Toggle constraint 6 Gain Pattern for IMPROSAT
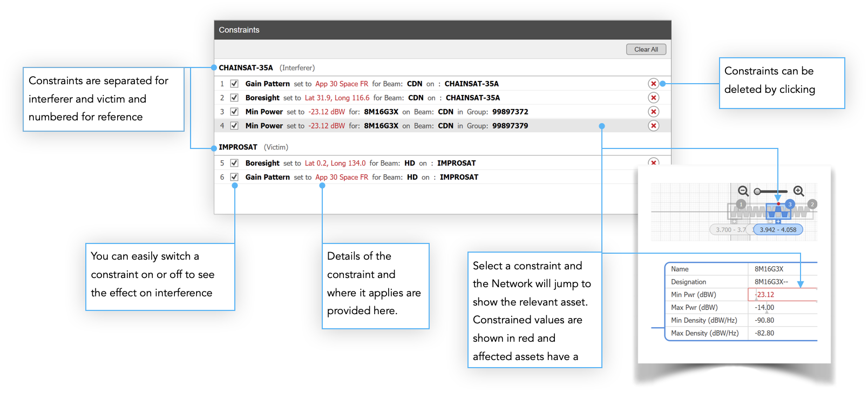Viewport: 868px width, 393px height. (x=234, y=177)
